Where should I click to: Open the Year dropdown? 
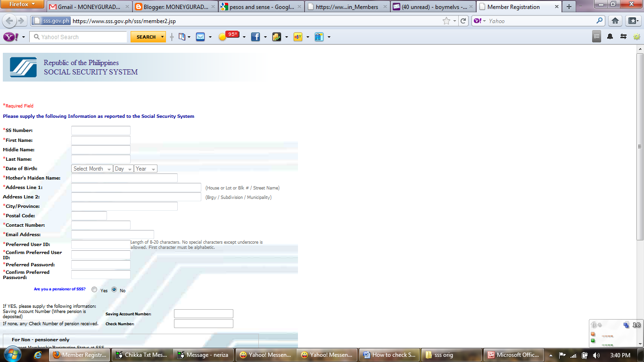pos(146,169)
